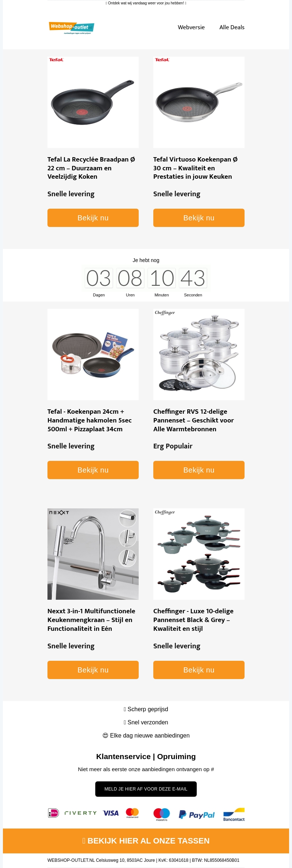The width and height of the screenshot is (292, 868).
Task: Click the Webshop-outlet logo
Action: coord(72,27)
